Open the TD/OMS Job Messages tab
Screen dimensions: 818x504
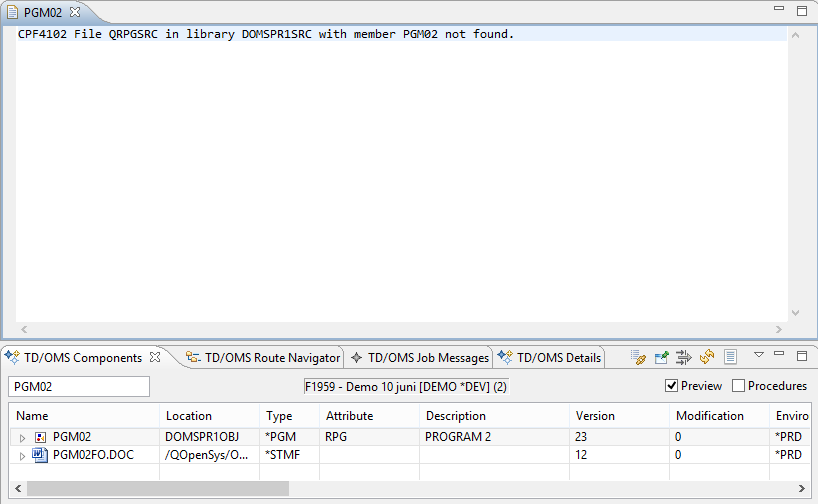tap(420, 357)
